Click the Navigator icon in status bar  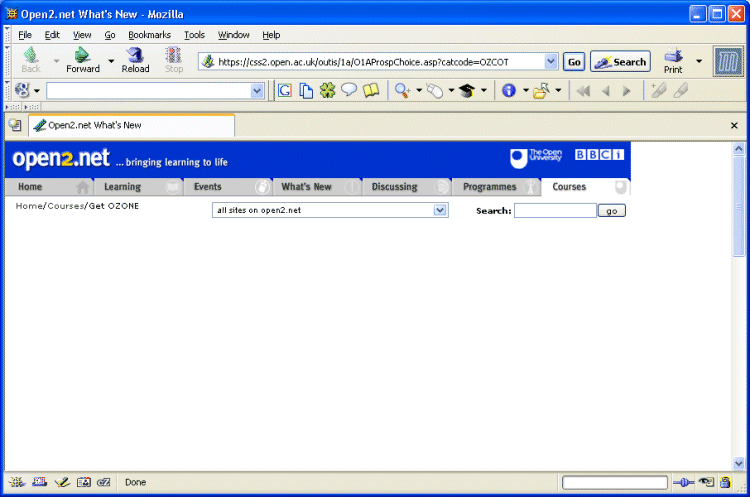pyautogui.click(x=17, y=482)
